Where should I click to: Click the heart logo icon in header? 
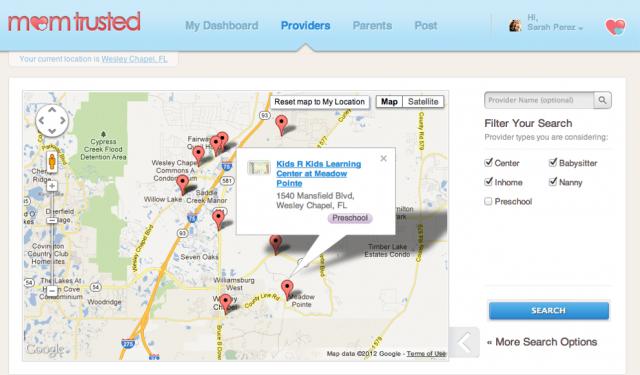click(616, 27)
